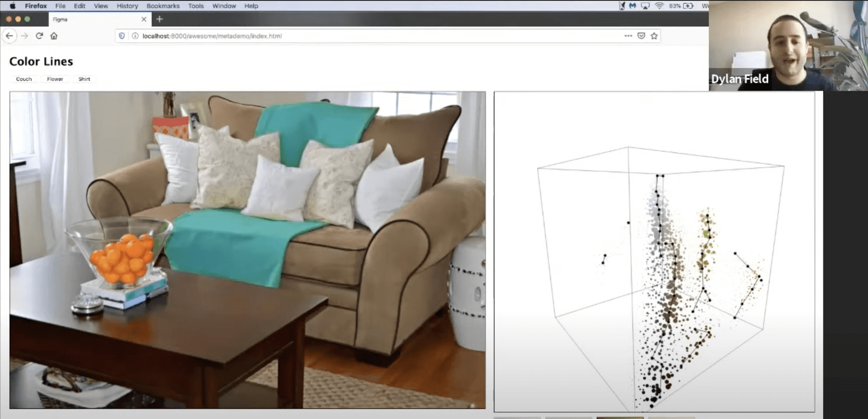Click the browser back arrow button

[9, 36]
